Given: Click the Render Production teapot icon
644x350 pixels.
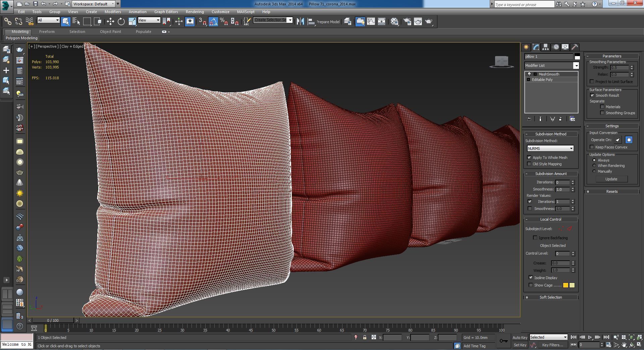Looking at the screenshot, I should tap(429, 21).
